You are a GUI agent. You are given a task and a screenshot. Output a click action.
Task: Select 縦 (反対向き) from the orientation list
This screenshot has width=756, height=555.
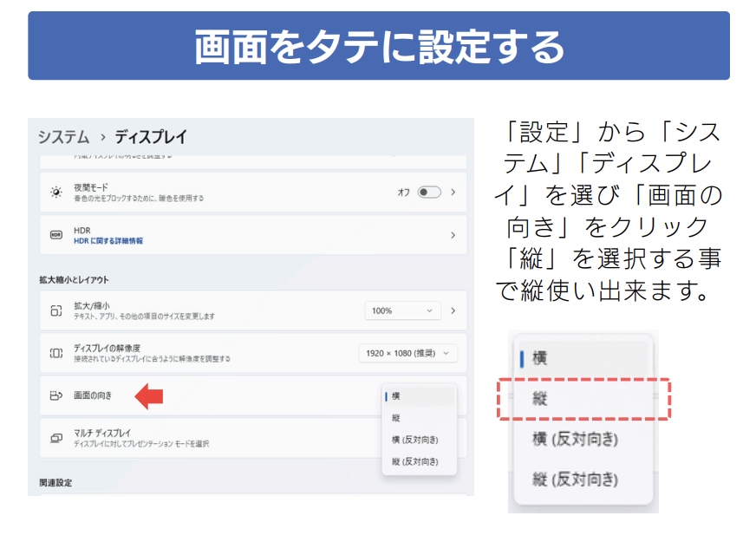[420, 461]
